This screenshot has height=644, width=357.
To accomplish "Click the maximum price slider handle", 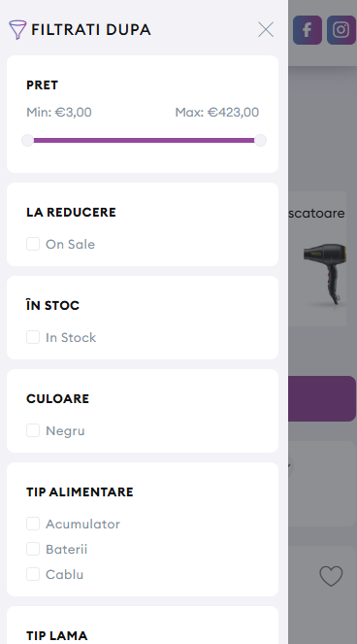I will click(260, 141).
